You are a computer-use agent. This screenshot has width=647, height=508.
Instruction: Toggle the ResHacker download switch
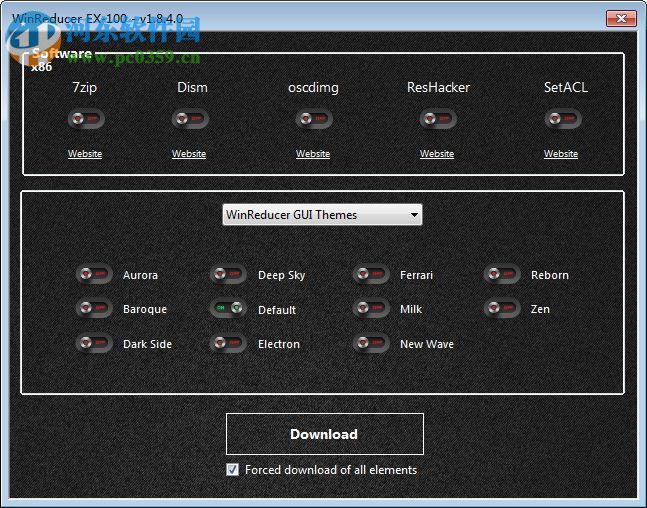[438, 119]
